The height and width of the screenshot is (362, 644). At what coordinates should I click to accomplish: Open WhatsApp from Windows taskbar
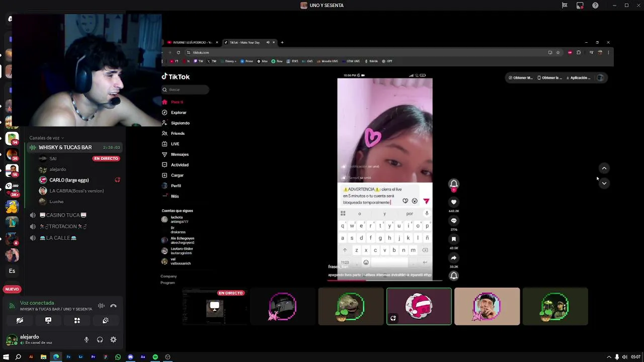pyautogui.click(x=118, y=357)
